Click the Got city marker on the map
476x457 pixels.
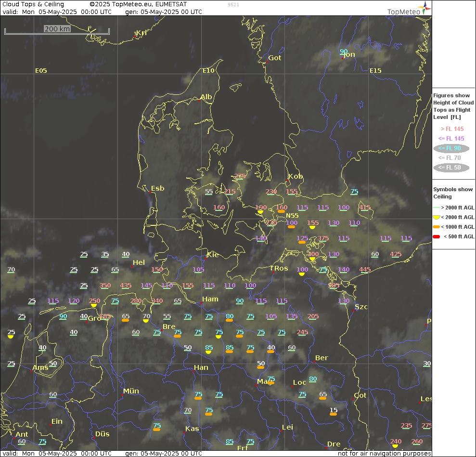(267, 62)
